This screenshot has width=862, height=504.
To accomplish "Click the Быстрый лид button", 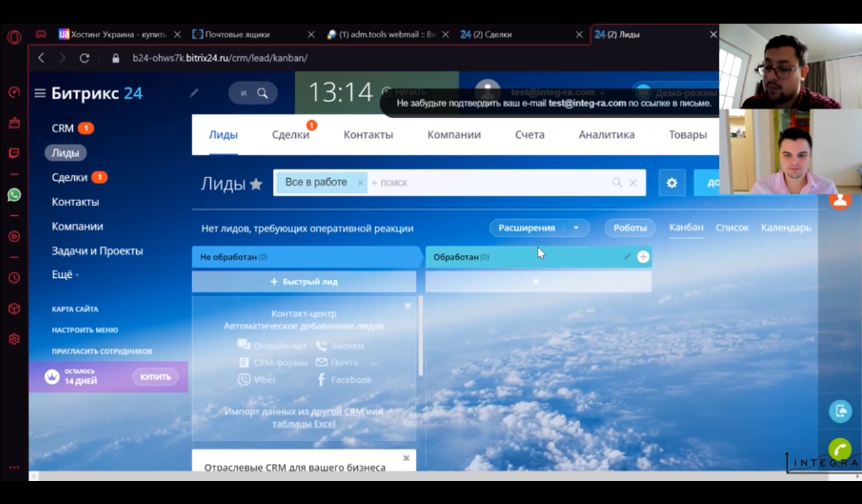I will pyautogui.click(x=304, y=282).
